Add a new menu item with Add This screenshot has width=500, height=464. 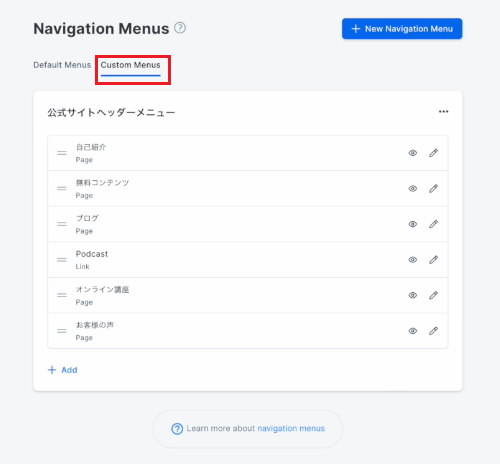(x=63, y=370)
